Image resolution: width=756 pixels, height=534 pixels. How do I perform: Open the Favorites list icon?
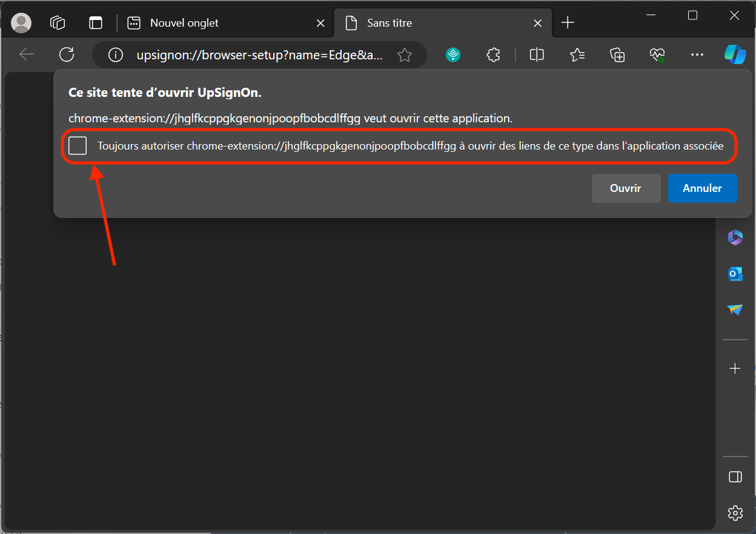coord(577,55)
